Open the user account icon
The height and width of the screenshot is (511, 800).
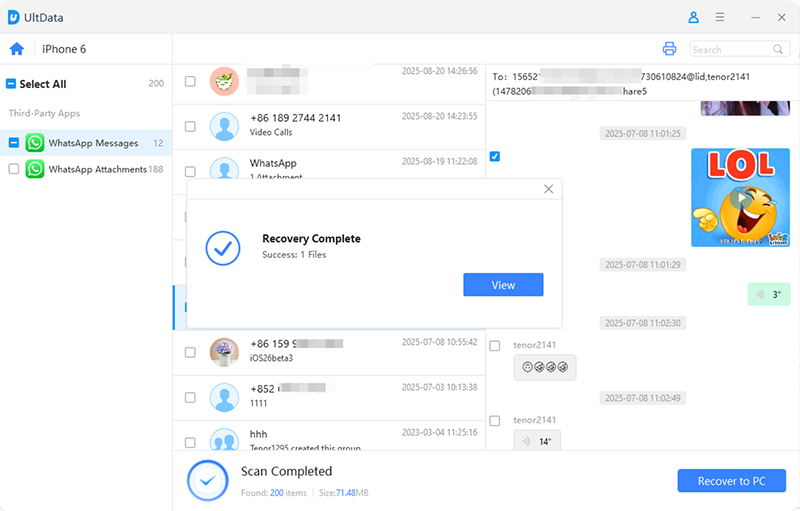pos(693,17)
